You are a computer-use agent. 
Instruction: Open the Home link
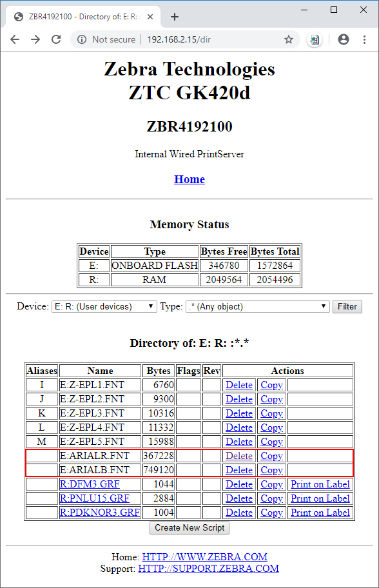coord(189,179)
